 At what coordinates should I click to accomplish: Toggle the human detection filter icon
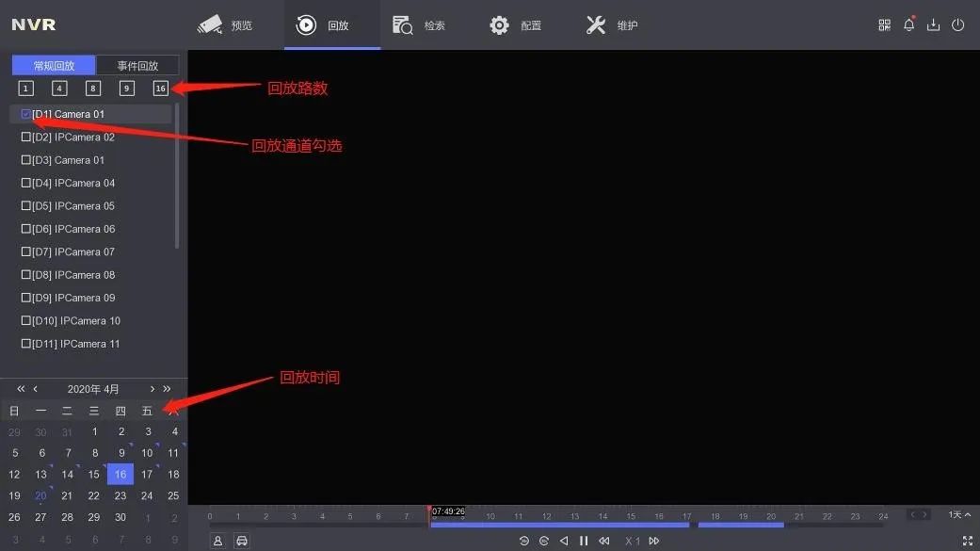point(217,541)
